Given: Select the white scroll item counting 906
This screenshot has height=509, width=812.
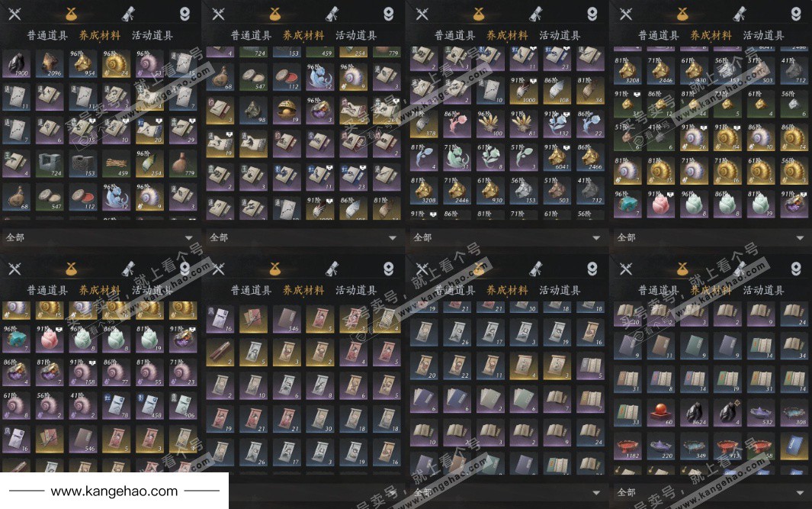Looking at the screenshot, I should click(x=183, y=405).
